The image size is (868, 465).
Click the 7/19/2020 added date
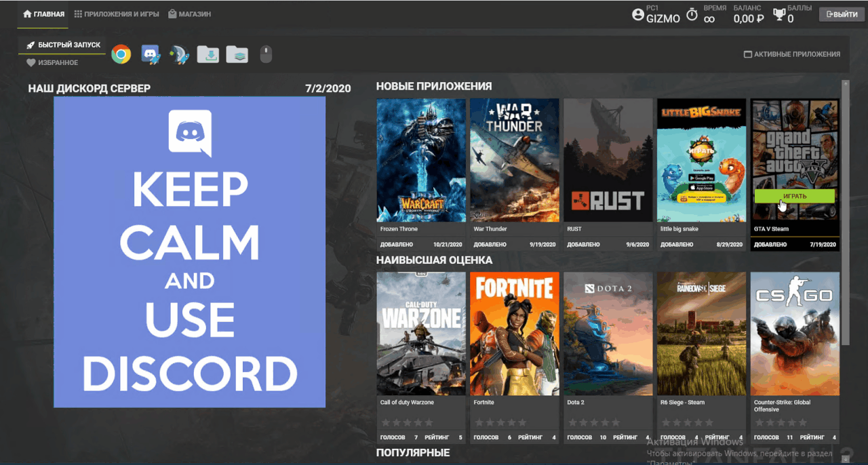coord(823,244)
